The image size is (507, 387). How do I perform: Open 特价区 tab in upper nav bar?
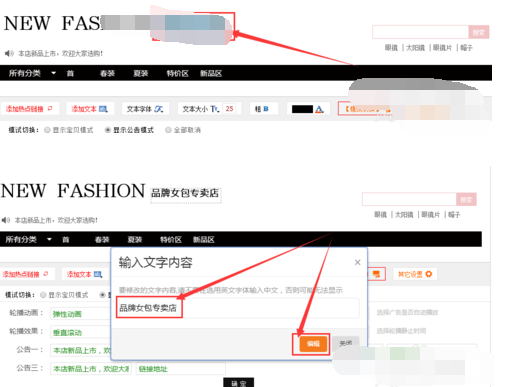(x=177, y=73)
